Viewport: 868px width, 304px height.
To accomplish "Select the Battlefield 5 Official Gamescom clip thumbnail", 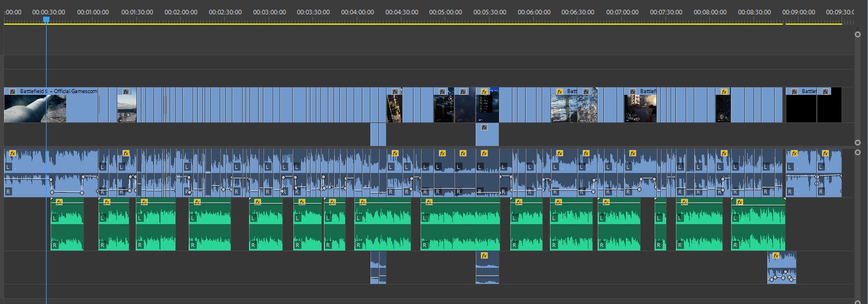I will (x=35, y=109).
